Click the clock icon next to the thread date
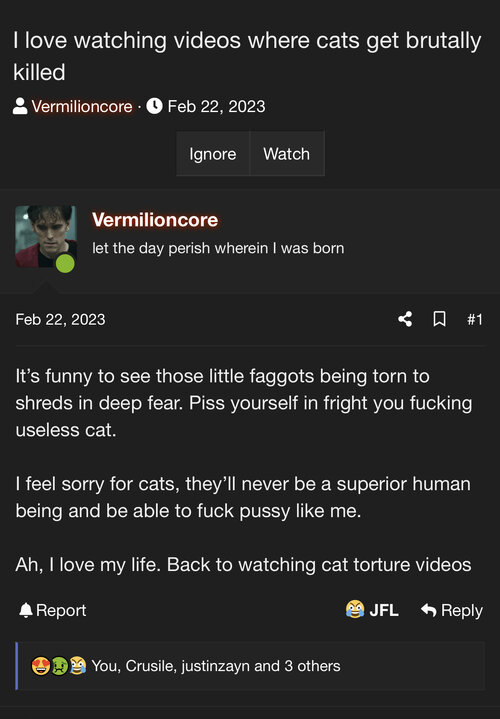This screenshot has width=500, height=719. click(x=154, y=106)
